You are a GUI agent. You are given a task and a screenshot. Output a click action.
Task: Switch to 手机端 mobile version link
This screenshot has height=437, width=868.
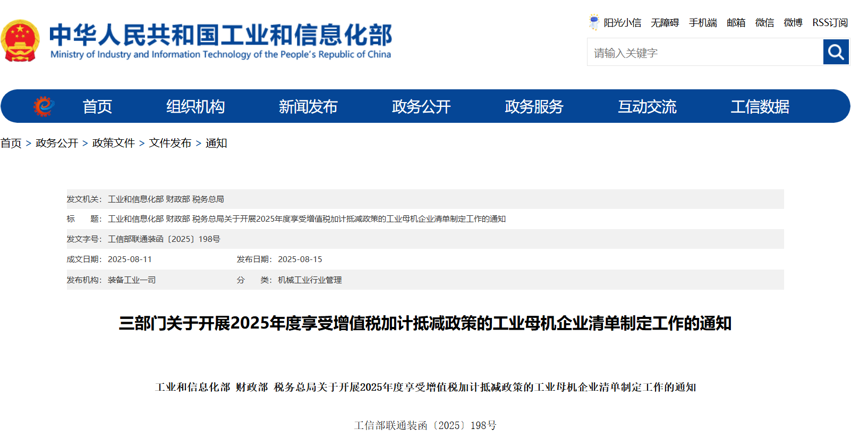click(x=703, y=23)
